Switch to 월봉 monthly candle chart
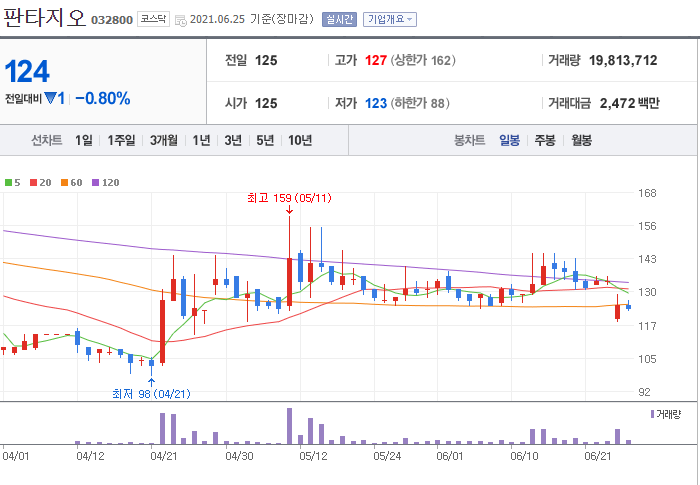 point(581,140)
